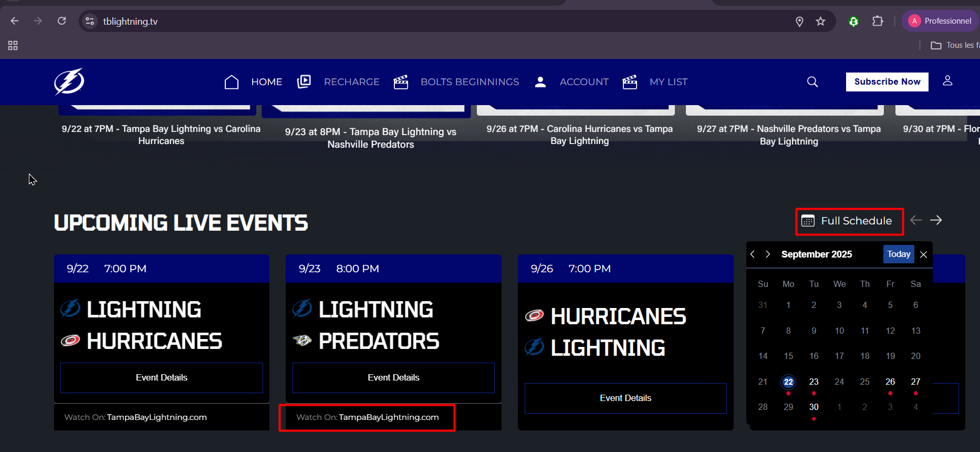
Task: Select September 26 in the calendar
Action: pos(890,382)
